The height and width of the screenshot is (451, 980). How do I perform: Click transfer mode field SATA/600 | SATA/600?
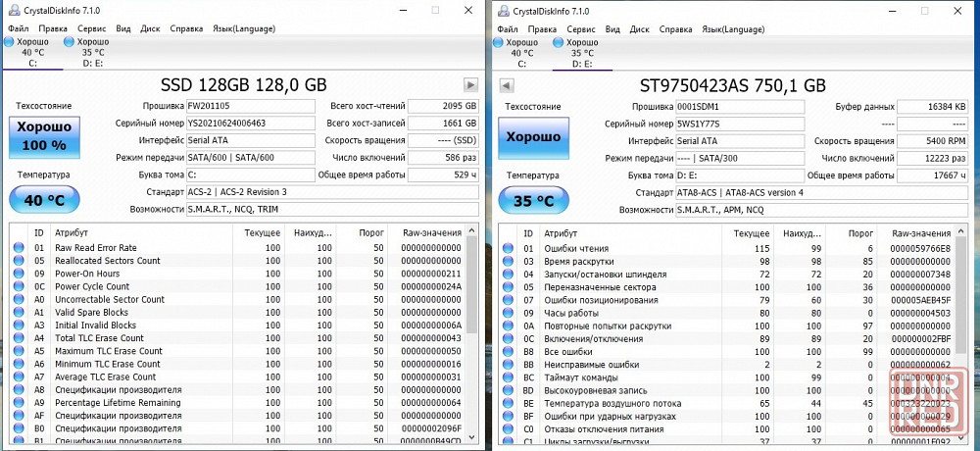coord(251,158)
